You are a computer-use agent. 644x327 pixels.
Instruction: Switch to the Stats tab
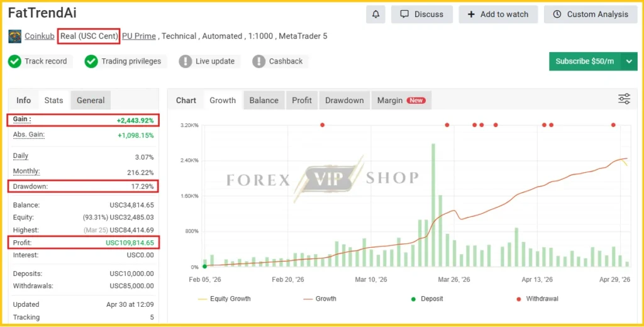[x=54, y=100]
